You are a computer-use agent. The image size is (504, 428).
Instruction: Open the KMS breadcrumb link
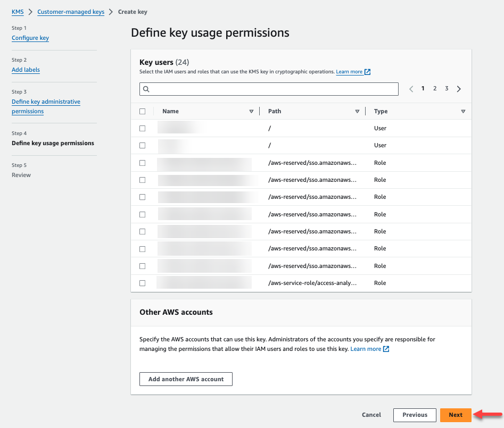(18, 12)
